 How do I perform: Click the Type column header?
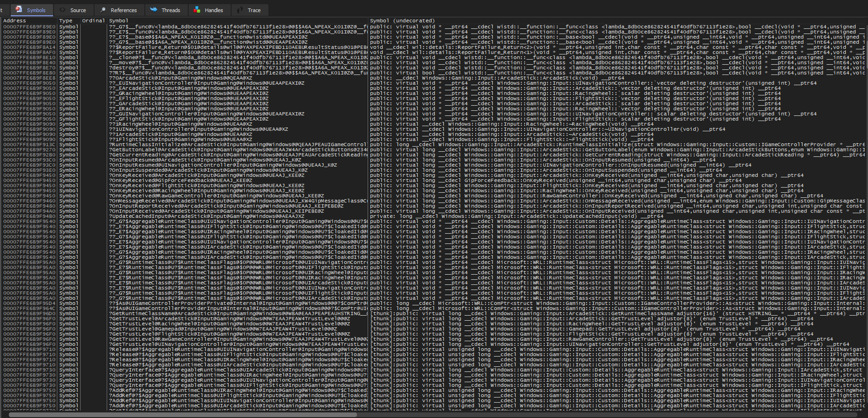tap(66, 20)
